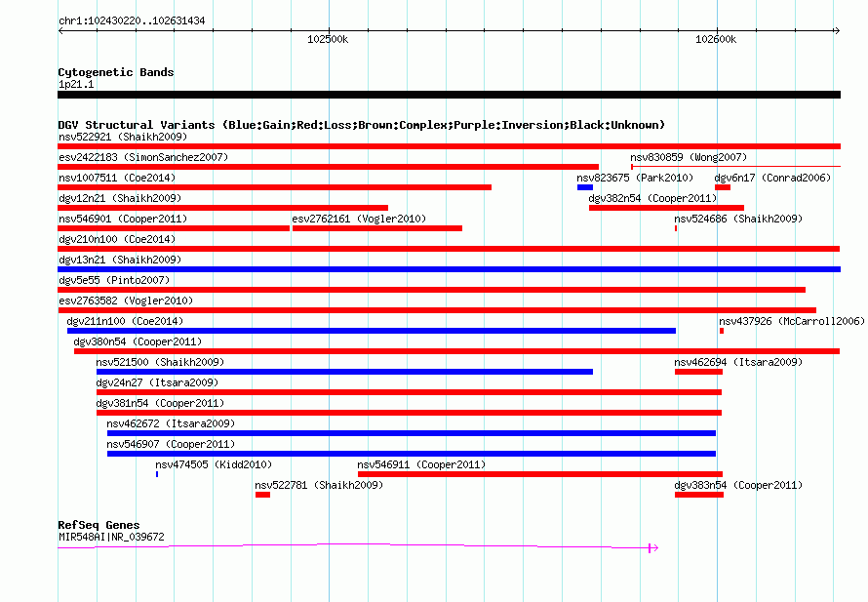Click the nsv437926 small red marker
This screenshot has height=602, width=868.
[x=722, y=331]
